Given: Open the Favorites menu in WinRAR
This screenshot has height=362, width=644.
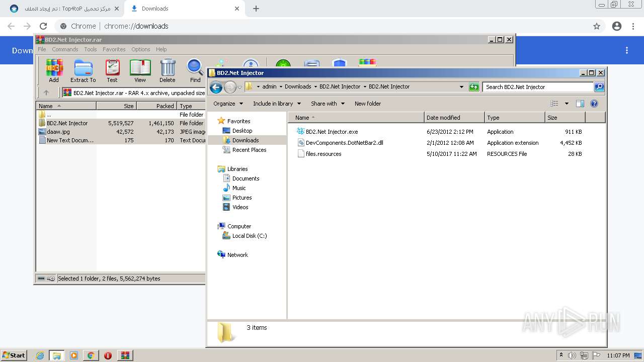Looking at the screenshot, I should coord(114,49).
